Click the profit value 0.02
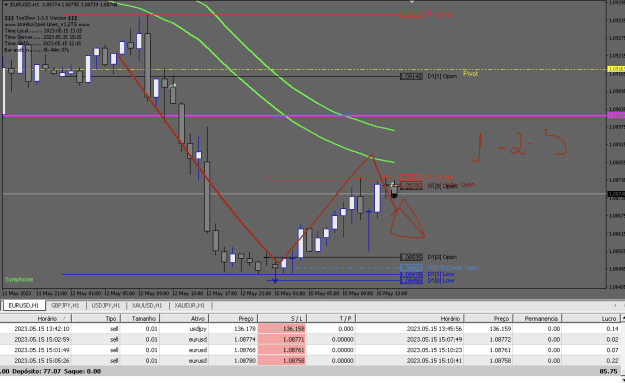625x383 pixels. [612, 340]
